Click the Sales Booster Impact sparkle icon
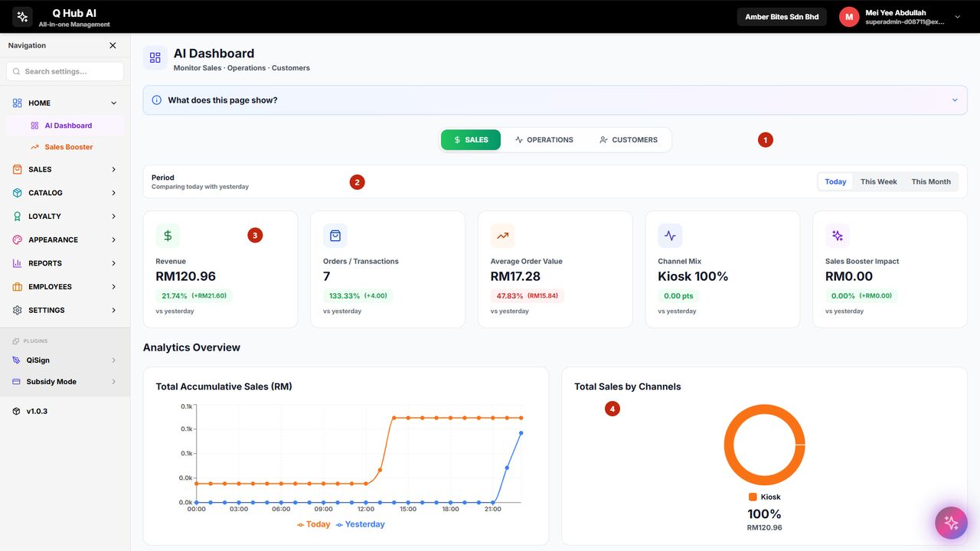 click(838, 236)
